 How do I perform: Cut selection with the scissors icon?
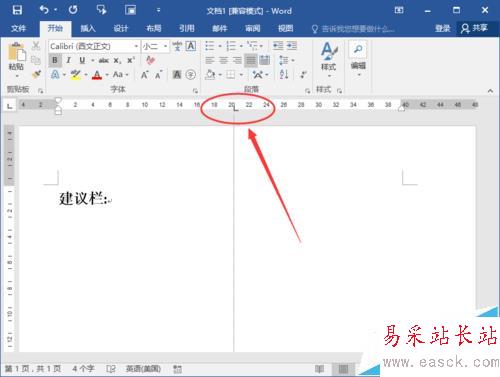click(36, 46)
